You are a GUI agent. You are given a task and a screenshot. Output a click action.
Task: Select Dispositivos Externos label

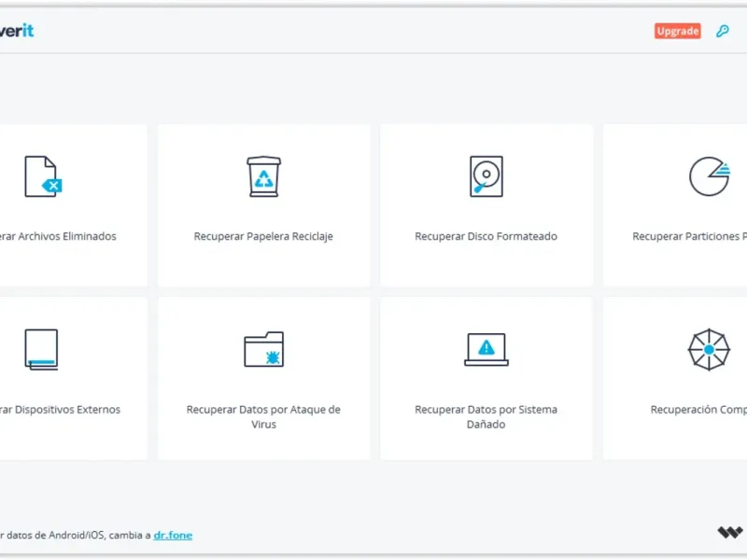(60, 410)
